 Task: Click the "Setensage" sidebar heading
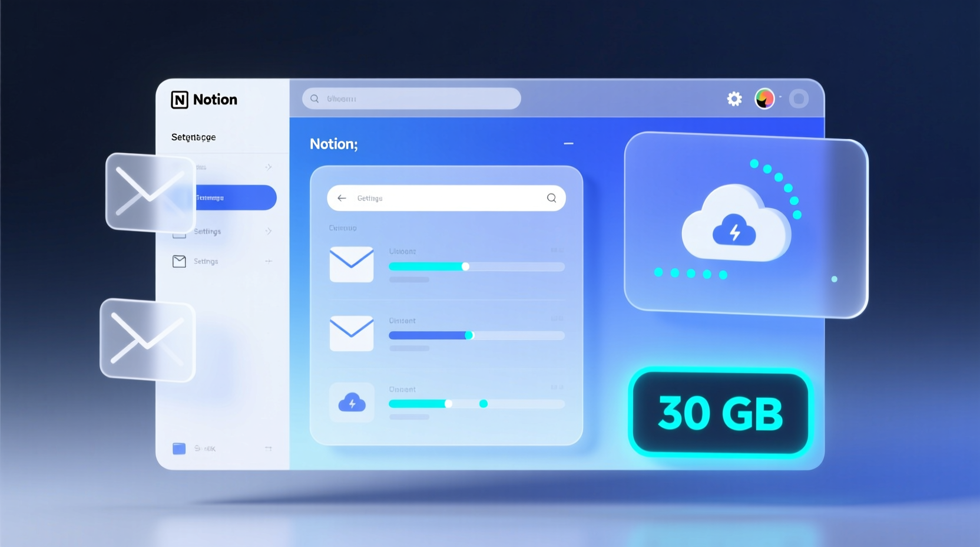coord(193,137)
